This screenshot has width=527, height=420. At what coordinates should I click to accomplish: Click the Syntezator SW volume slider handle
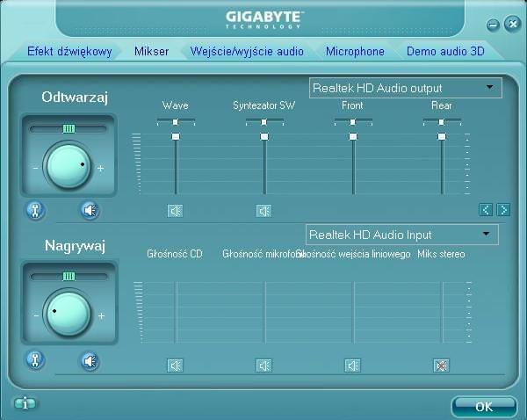(x=264, y=136)
